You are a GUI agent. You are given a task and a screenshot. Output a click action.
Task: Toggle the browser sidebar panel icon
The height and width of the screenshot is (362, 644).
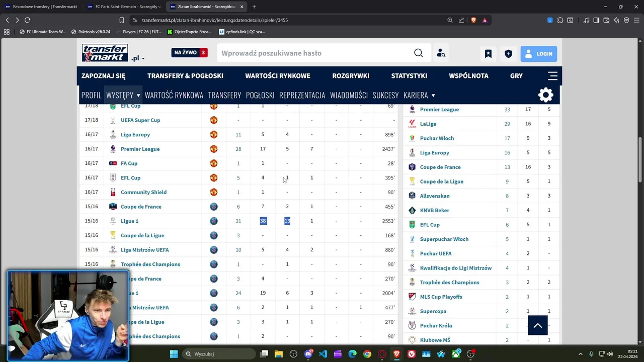[x=596, y=20]
